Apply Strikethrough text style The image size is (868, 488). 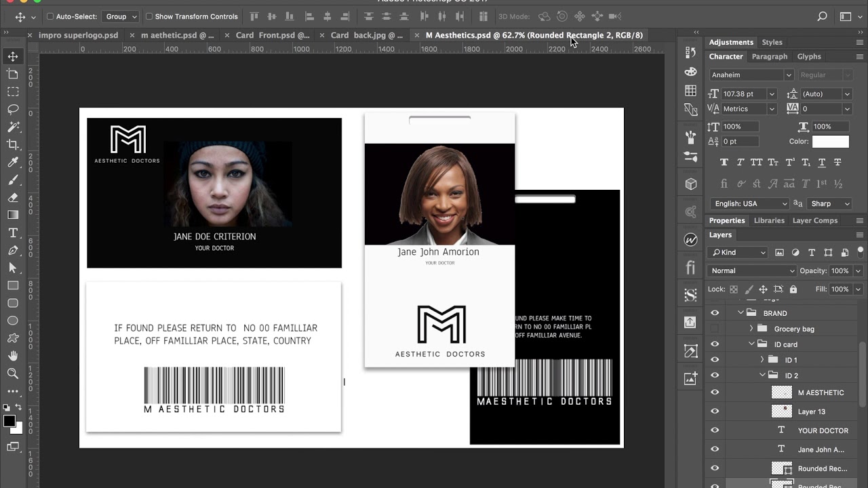pos(838,163)
